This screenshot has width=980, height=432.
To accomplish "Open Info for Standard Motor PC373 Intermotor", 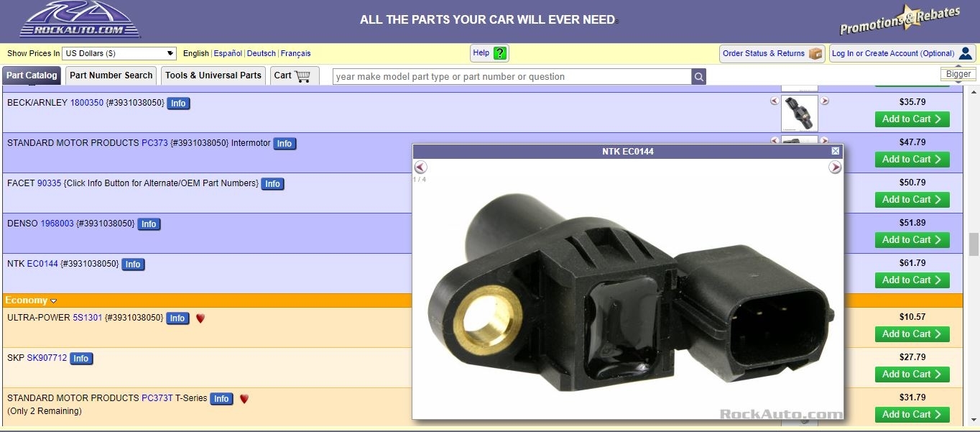I will tap(285, 144).
